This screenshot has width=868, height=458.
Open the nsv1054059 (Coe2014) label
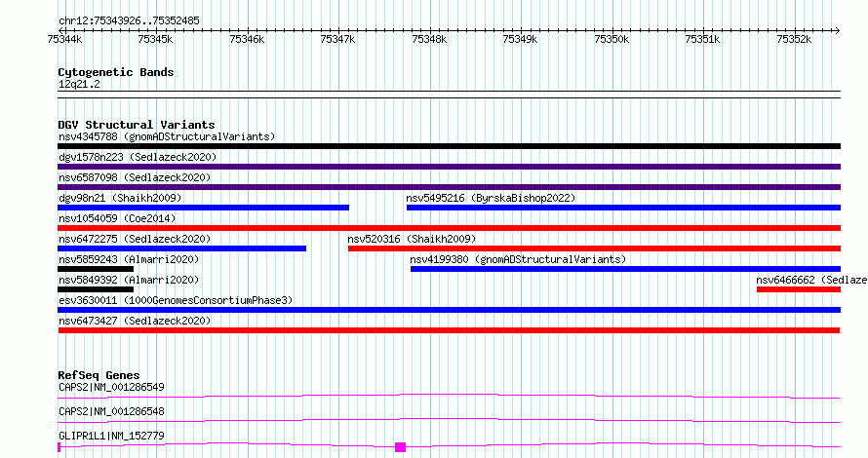click(x=117, y=218)
